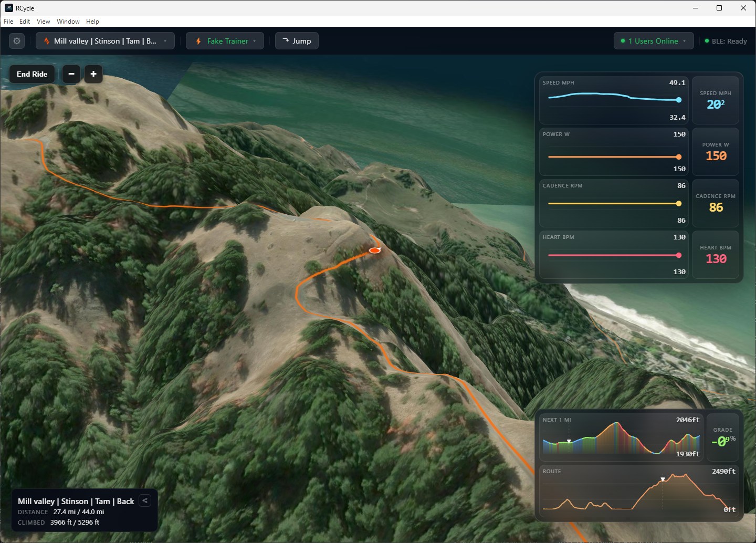The width and height of the screenshot is (756, 543).
Task: Click the share icon on the route panel
Action: pos(144,500)
